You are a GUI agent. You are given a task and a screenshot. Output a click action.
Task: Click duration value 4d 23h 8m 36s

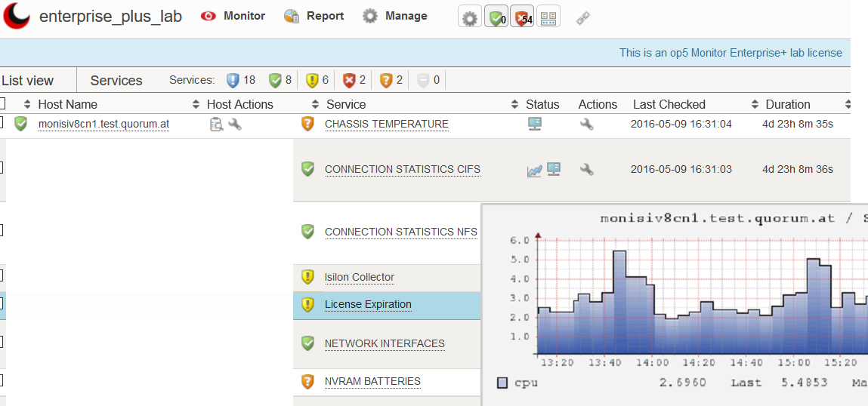pyautogui.click(x=797, y=169)
